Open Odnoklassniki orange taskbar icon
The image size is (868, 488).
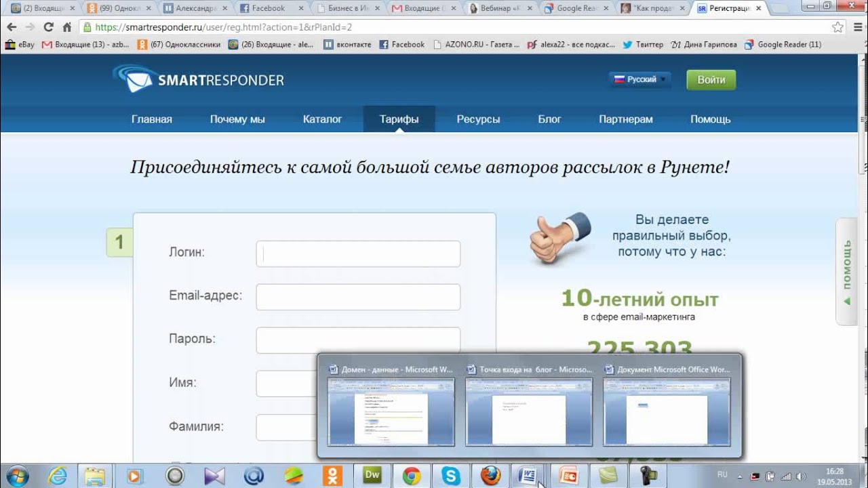tap(333, 476)
